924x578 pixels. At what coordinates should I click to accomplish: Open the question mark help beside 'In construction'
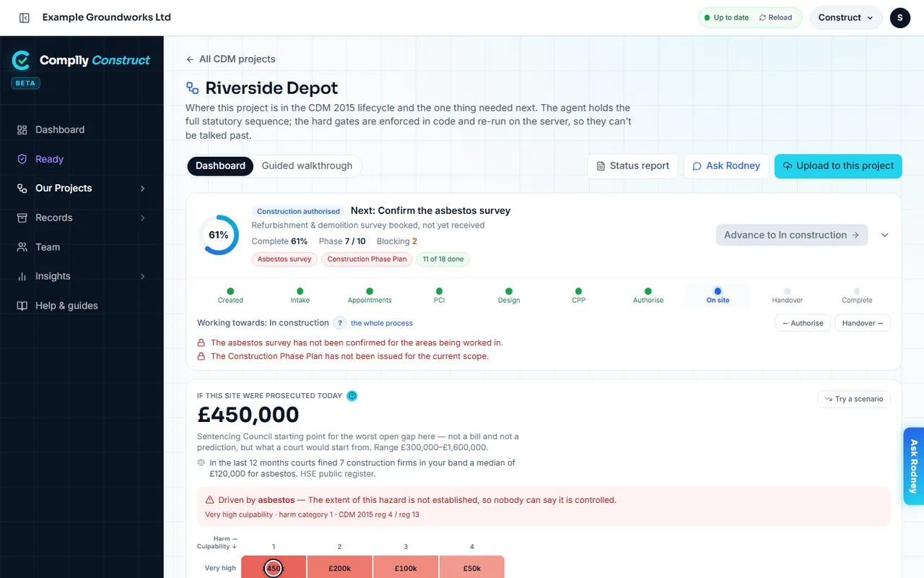coord(341,323)
